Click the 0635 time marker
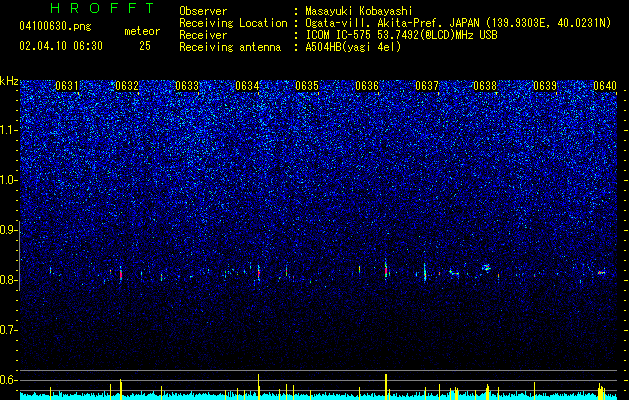Screen dimensions: 629x400 click(307, 86)
